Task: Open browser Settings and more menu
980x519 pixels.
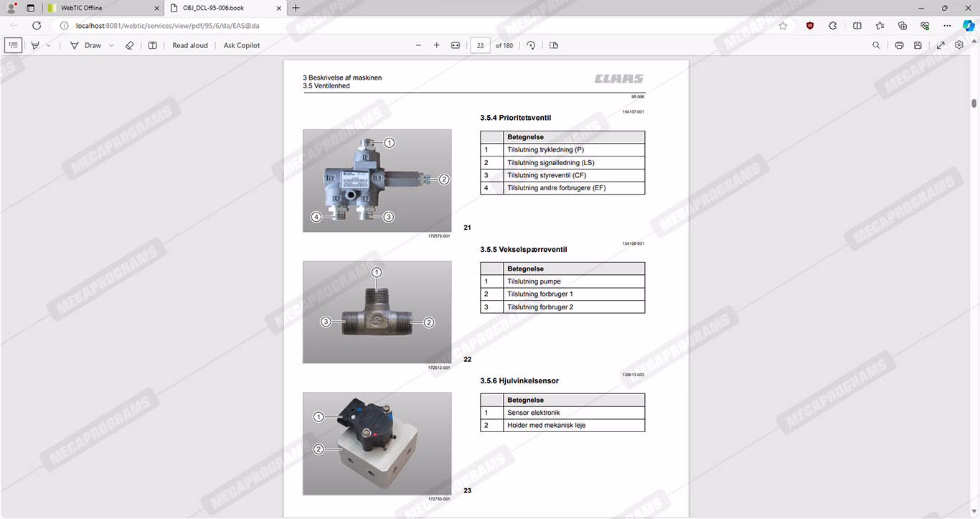Action: (948, 25)
